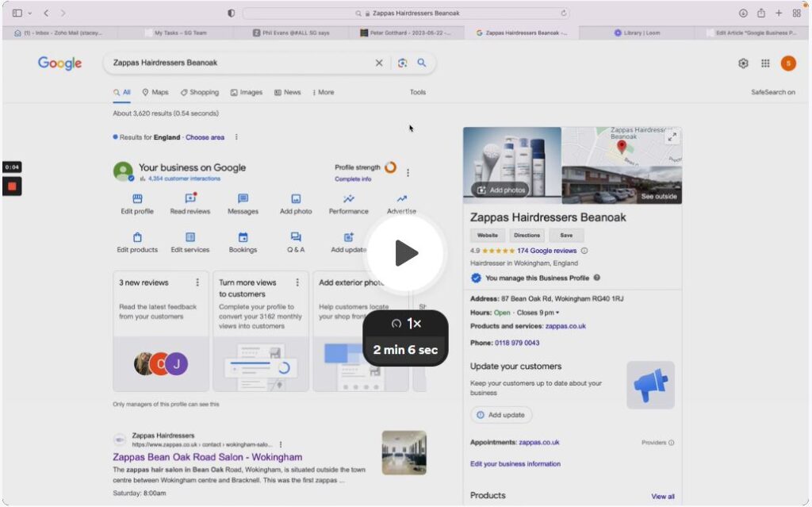
Task: Open options beside Results for England
Action: click(236, 136)
